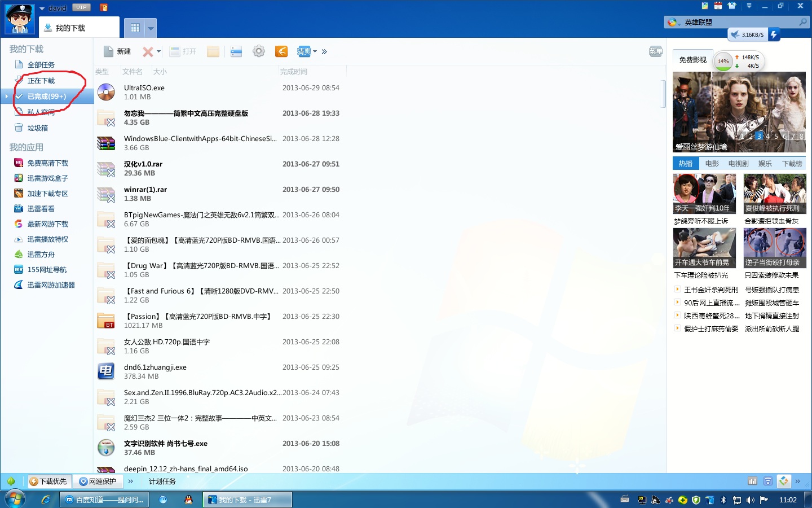Screen dimensions: 812x508
Task: Click the task list layout icon
Action: click(236, 51)
